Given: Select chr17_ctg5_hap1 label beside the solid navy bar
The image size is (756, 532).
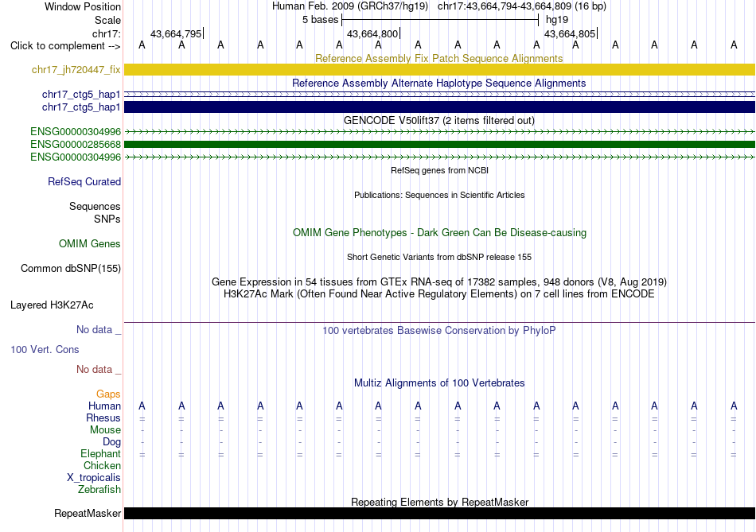Looking at the screenshot, I should (81, 107).
